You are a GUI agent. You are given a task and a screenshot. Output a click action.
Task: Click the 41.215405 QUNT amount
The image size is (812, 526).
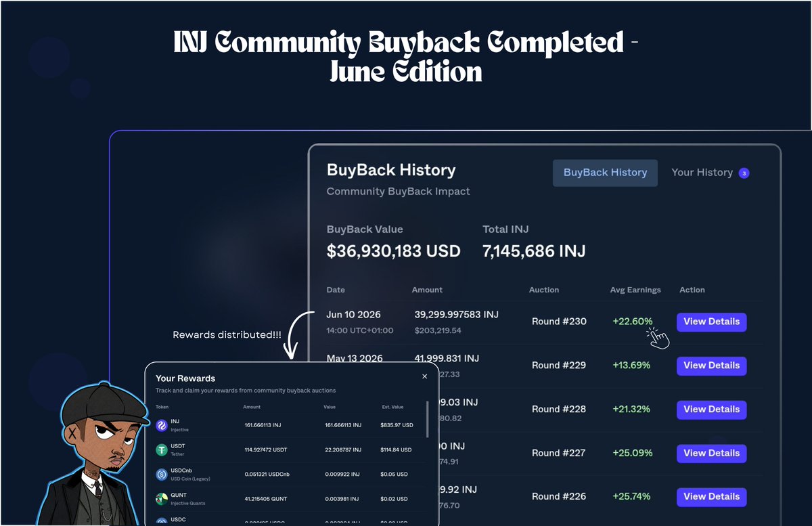click(265, 500)
